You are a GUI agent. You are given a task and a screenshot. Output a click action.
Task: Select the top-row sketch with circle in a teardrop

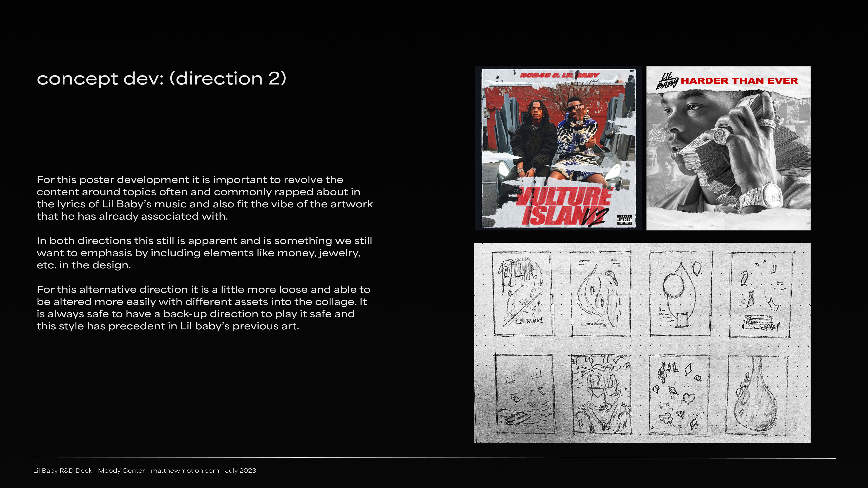click(680, 294)
